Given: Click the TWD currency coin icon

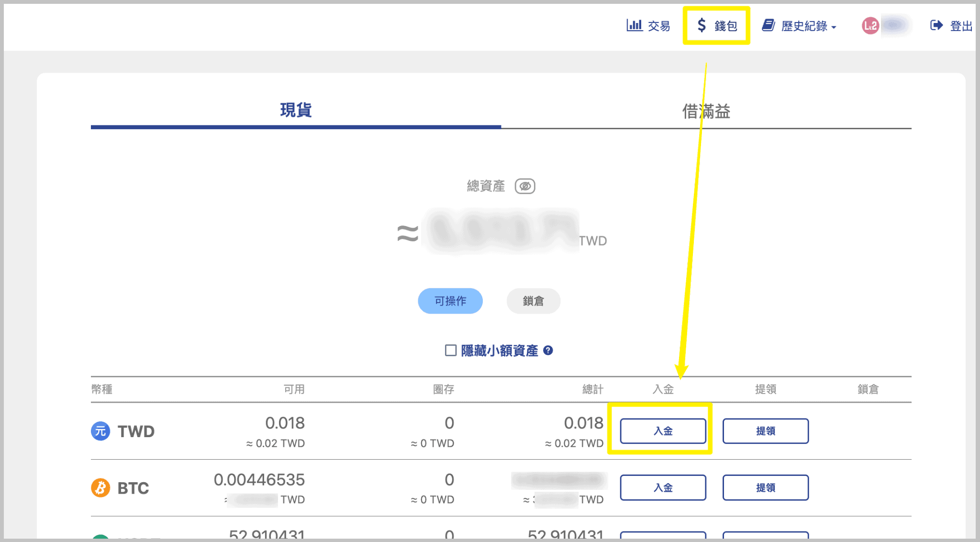Looking at the screenshot, I should click(x=100, y=431).
